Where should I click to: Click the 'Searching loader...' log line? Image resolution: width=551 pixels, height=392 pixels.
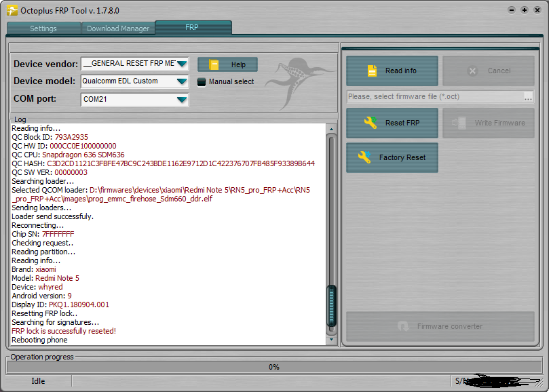[43, 181]
